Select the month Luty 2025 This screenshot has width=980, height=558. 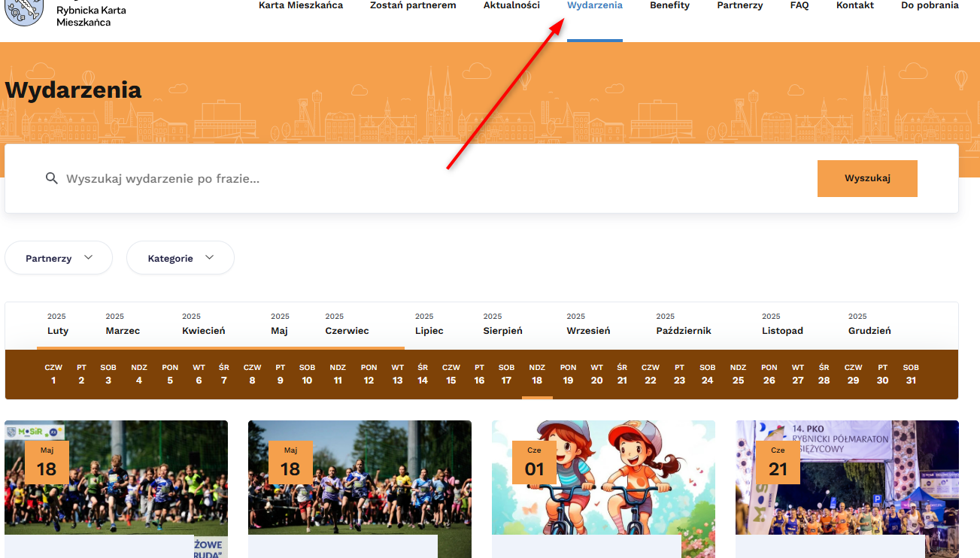tap(58, 324)
